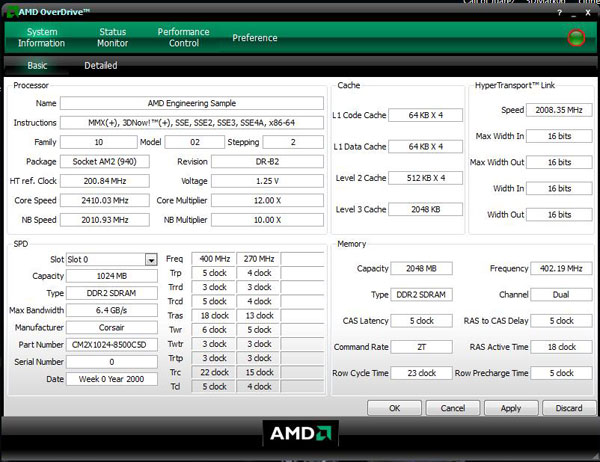Click the Trc 22 clock cell
Viewport: 600px width, 462px height.
[214, 372]
